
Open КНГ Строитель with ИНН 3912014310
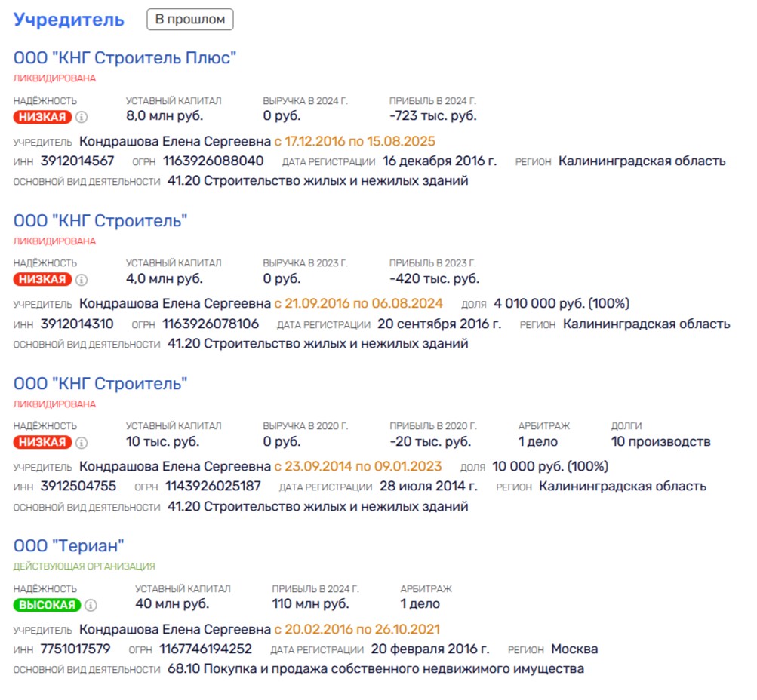(x=100, y=221)
